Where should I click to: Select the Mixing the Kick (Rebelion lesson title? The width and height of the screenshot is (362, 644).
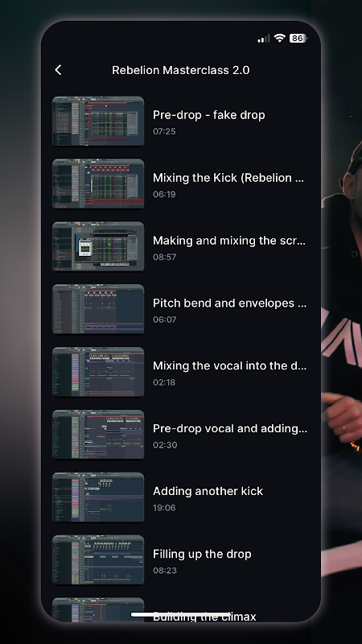click(x=228, y=178)
